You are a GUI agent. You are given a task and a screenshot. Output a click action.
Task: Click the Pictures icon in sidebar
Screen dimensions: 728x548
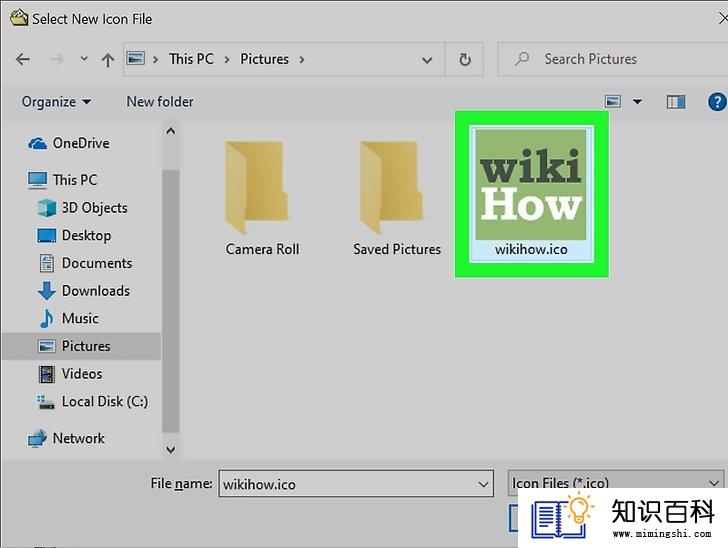pos(46,346)
